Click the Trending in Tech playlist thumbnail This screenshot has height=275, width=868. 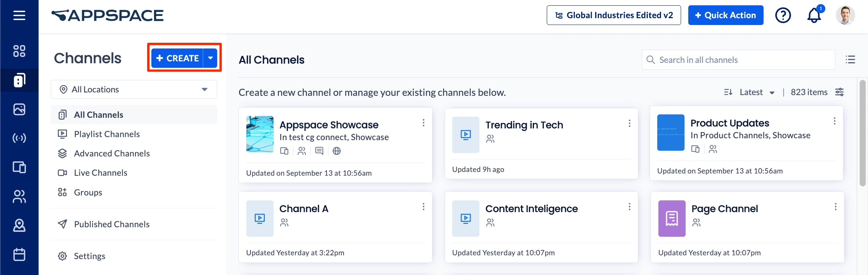click(x=465, y=135)
